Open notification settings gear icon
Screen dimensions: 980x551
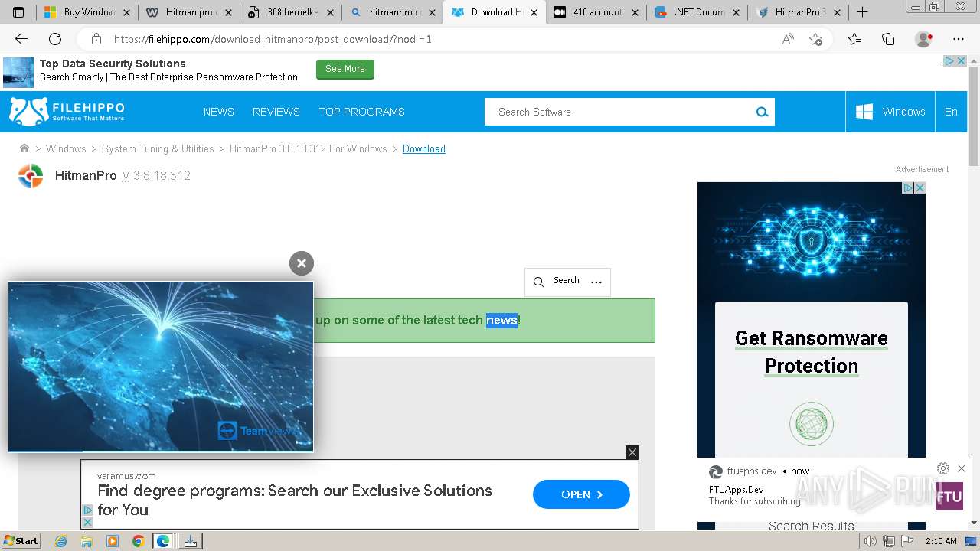coord(943,468)
